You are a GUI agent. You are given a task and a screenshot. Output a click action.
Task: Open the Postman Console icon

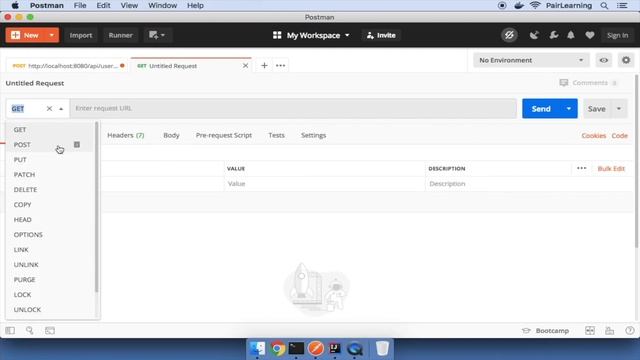[x=50, y=331]
